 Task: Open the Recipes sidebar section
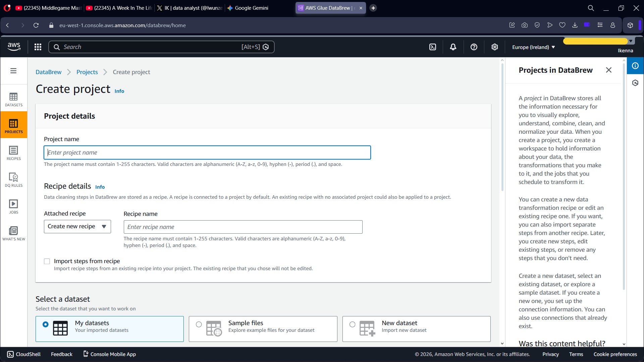coord(13,153)
